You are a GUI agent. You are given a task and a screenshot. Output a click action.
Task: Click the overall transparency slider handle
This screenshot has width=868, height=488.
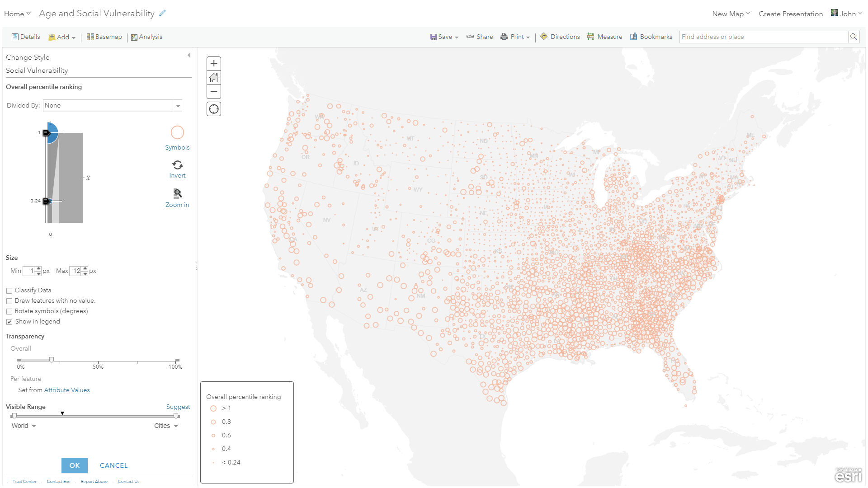[x=52, y=360]
